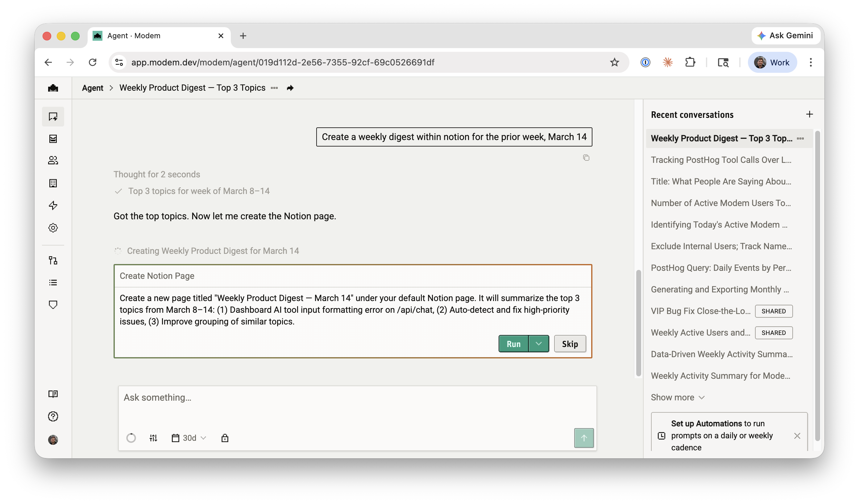Click the conversations panel scrollbar
This screenshot has height=504, width=859.
click(817, 286)
